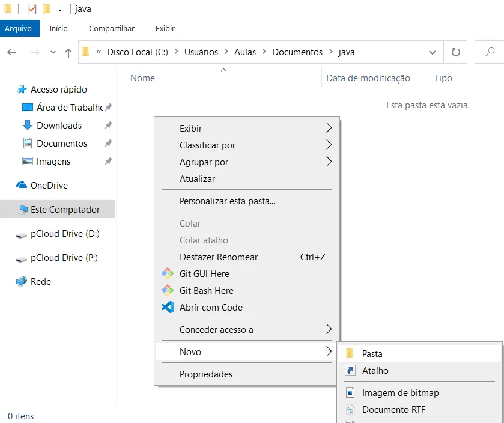The width and height of the screenshot is (504, 423).
Task: Go to Documentos in the breadcrumb path
Action: tap(297, 52)
